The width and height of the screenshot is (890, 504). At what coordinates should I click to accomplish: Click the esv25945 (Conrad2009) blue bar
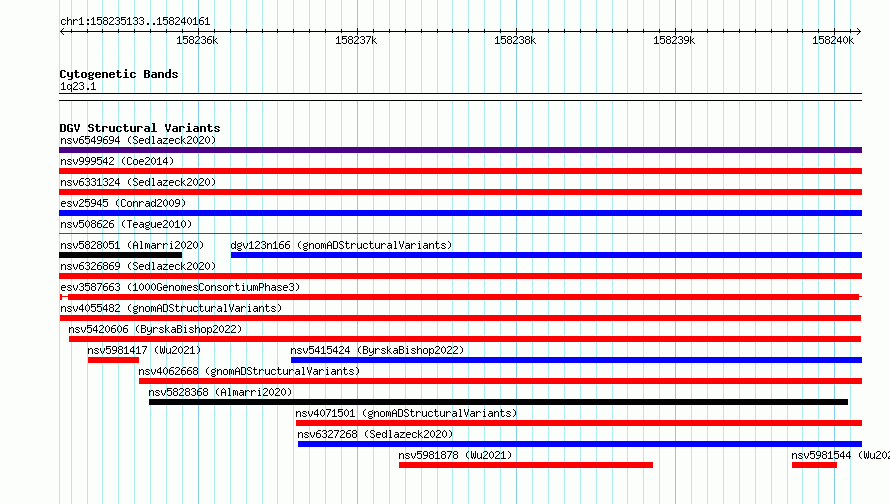click(460, 213)
